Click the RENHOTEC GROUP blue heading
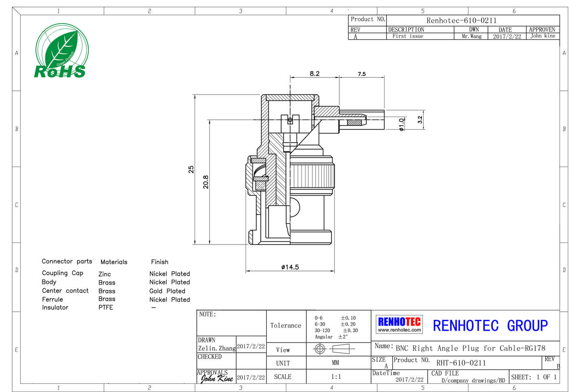The image size is (569, 392). click(x=490, y=326)
